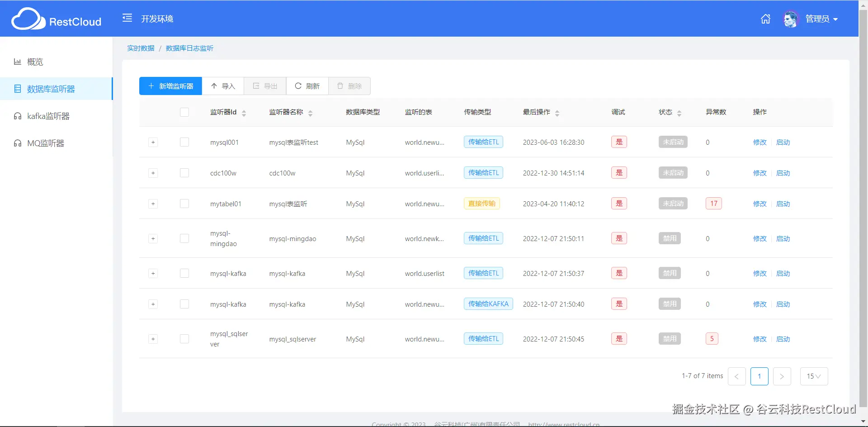
Task: Sort the table by 监听器Id
Action: coord(244,113)
